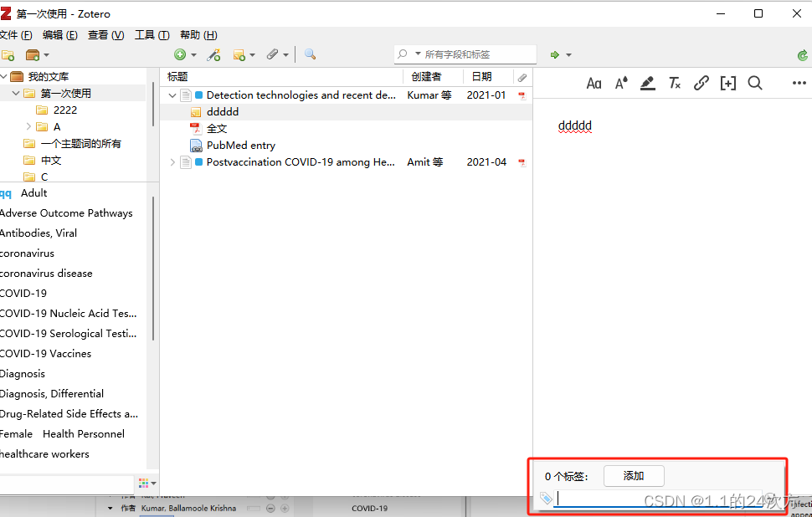Image resolution: width=812 pixels, height=517 pixels.
Task: Click the blue tag square before Postvaccination
Action: [199, 162]
